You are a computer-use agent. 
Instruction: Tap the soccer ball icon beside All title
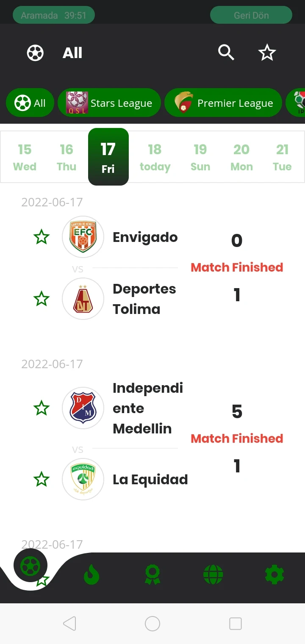click(x=35, y=53)
